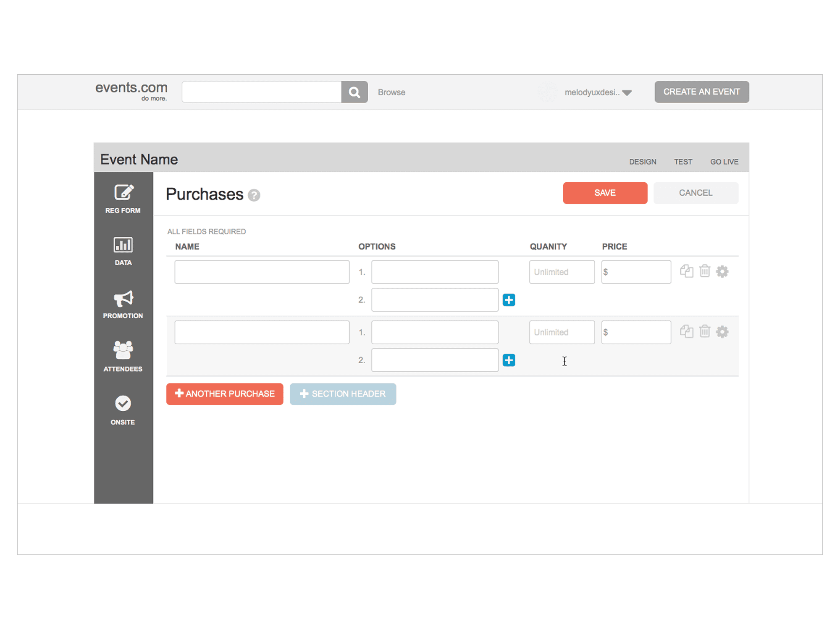The height and width of the screenshot is (630, 840).
Task: Add option to first purchase with plus
Action: pos(509,300)
